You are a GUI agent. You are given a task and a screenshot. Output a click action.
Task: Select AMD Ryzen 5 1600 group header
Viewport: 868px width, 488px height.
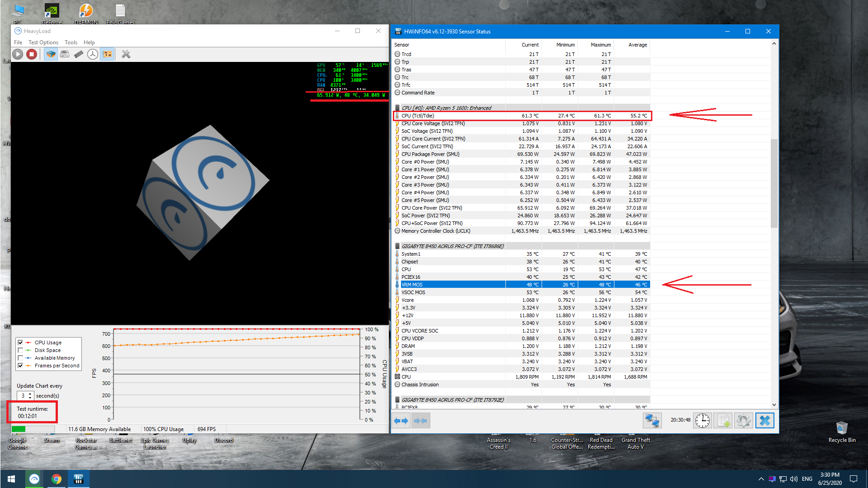(x=521, y=108)
